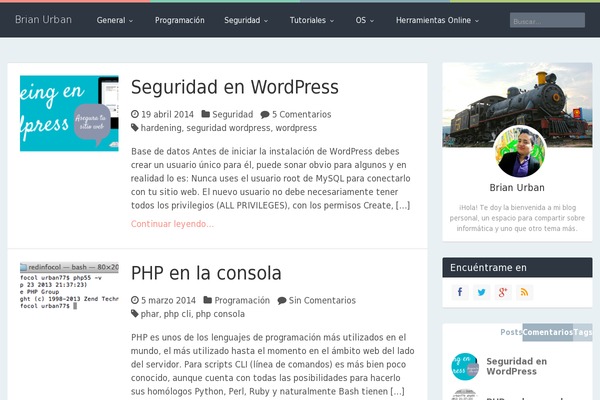The height and width of the screenshot is (400, 600).
Task: Go to Brian Urban site title
Action: coord(43,20)
